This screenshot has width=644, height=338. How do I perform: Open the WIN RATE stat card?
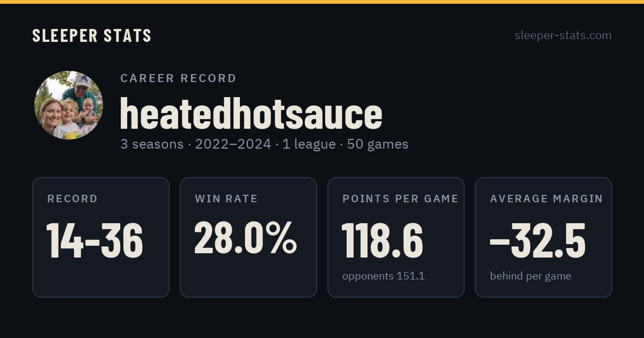coord(248,237)
